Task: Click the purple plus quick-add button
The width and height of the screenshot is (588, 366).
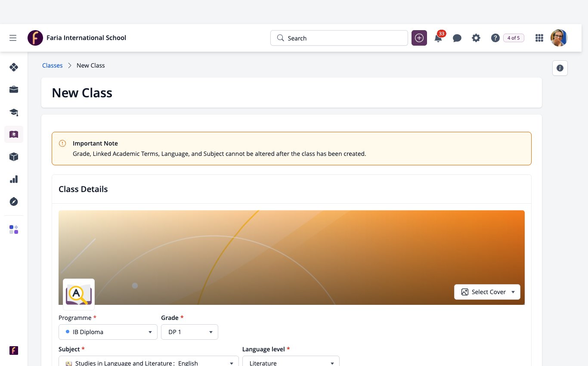Action: click(419, 38)
